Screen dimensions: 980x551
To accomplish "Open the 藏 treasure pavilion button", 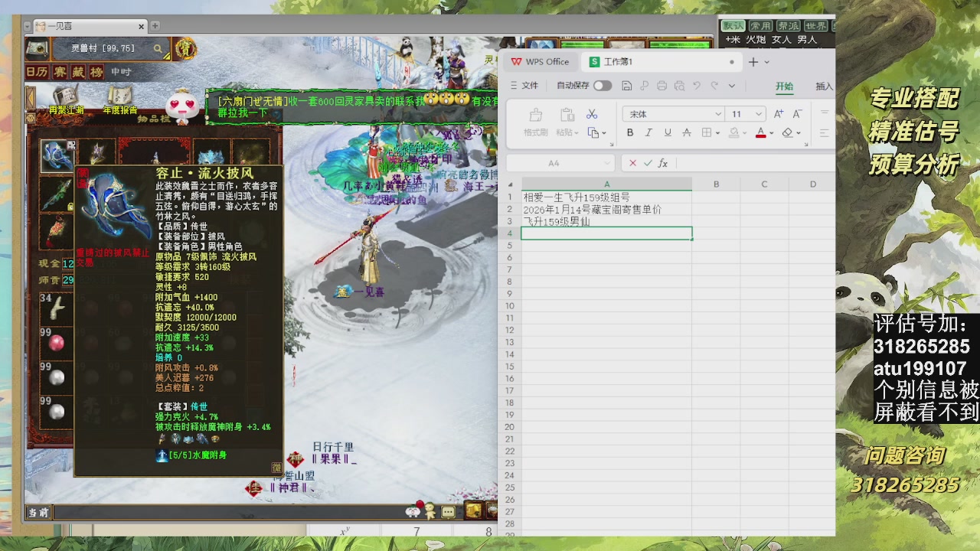I will pyautogui.click(x=78, y=72).
